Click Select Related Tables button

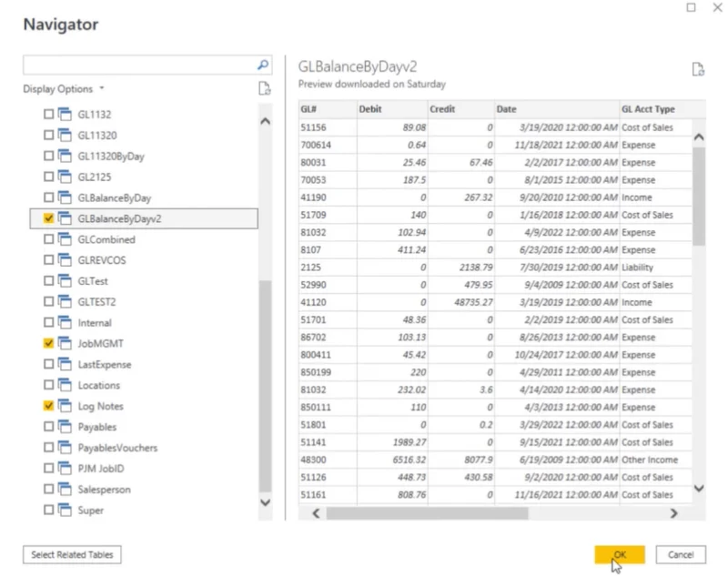click(72, 555)
